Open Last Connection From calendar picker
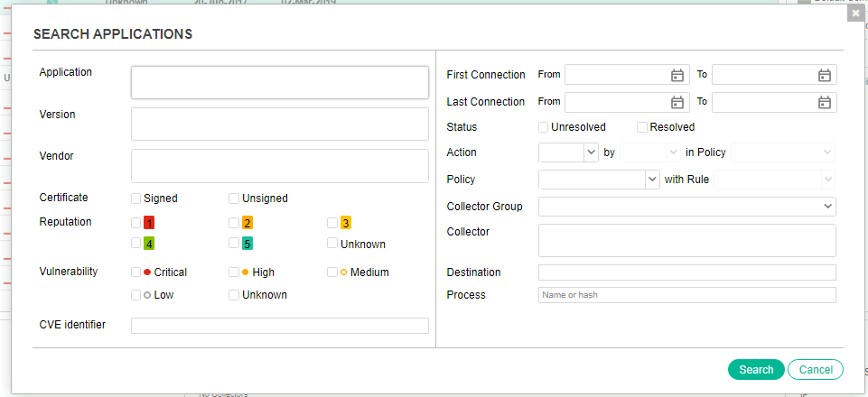Image resolution: width=868 pixels, height=397 pixels. click(677, 102)
